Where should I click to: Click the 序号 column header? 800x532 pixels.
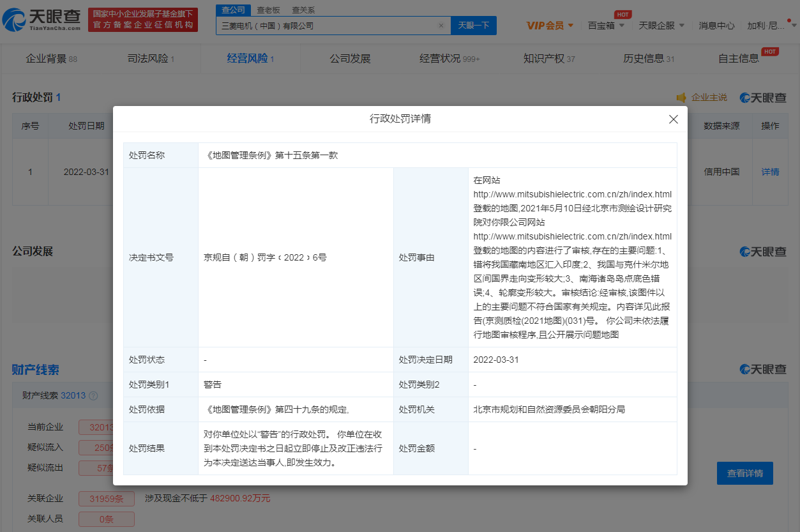tap(30, 126)
